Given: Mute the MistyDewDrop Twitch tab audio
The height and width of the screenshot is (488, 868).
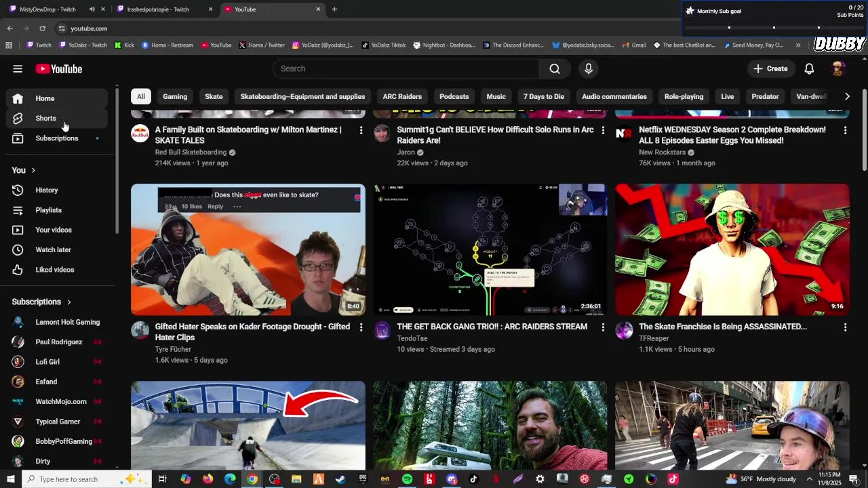Looking at the screenshot, I should click(92, 9).
